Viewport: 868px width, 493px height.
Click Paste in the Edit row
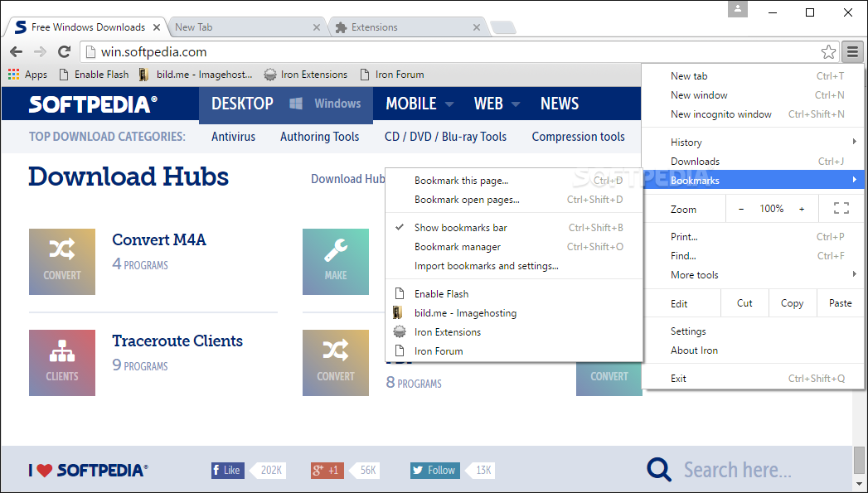841,303
